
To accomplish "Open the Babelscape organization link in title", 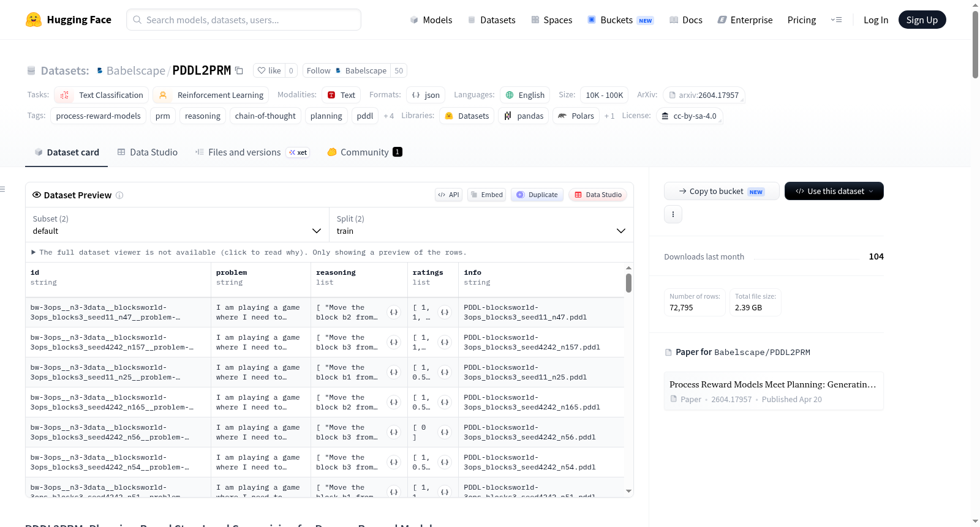I will pyautogui.click(x=135, y=70).
